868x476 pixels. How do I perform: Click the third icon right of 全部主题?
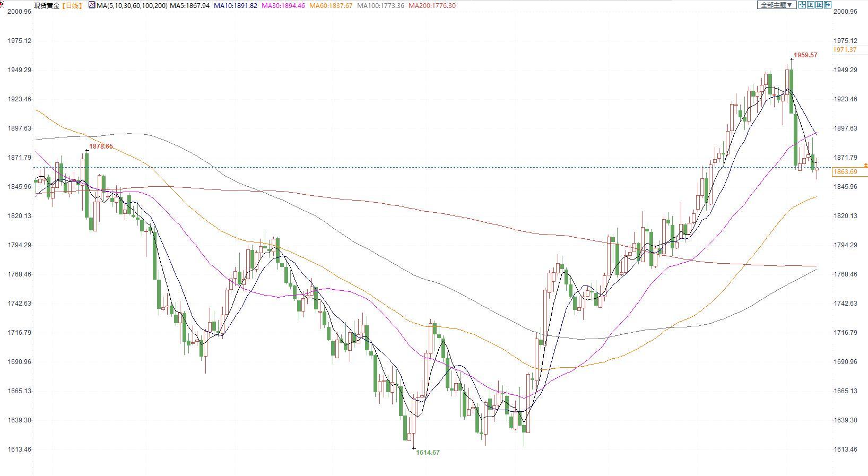pyautogui.click(x=819, y=5)
